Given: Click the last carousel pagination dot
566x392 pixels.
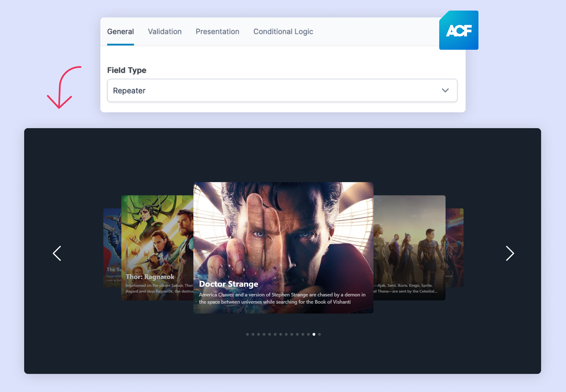Looking at the screenshot, I should click(319, 334).
